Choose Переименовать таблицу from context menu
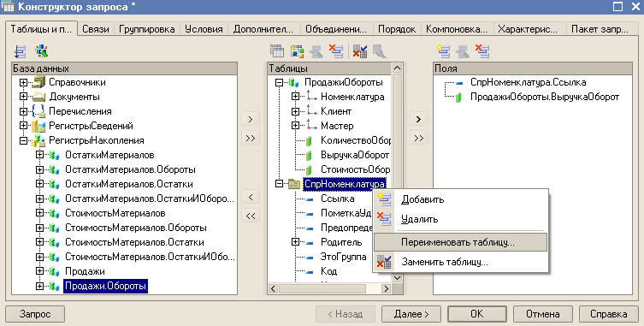 [460, 242]
